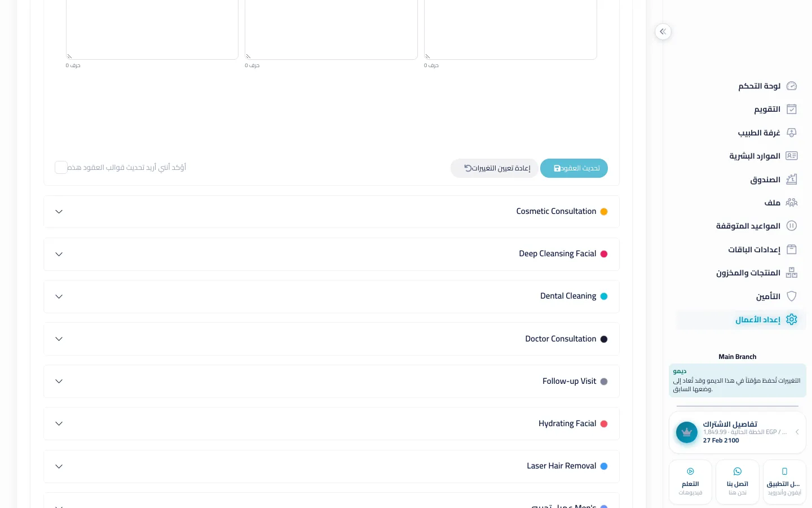812x508 pixels.
Task: Open products and inventory boxes icon
Action: click(792, 273)
